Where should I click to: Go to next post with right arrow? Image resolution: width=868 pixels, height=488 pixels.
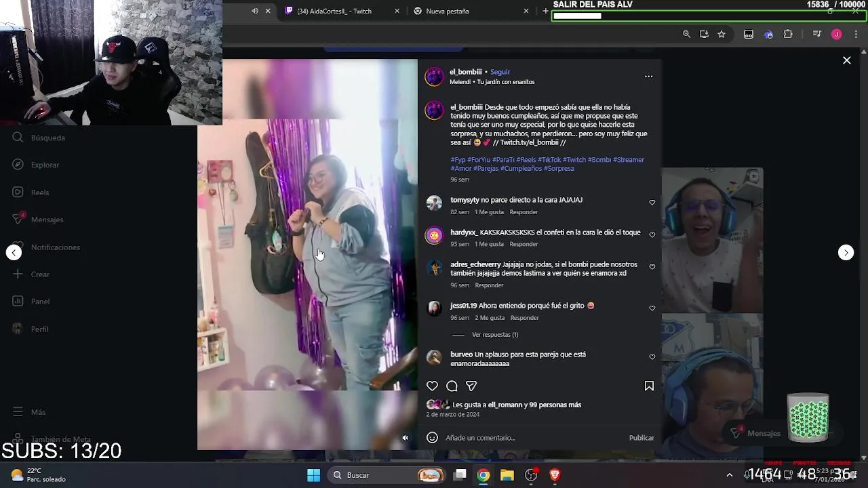coord(846,252)
